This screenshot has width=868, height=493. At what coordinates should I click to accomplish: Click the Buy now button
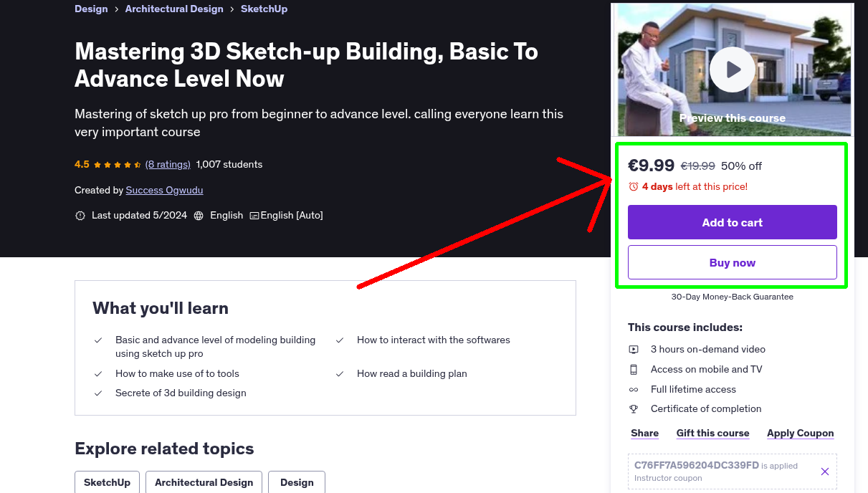(732, 262)
